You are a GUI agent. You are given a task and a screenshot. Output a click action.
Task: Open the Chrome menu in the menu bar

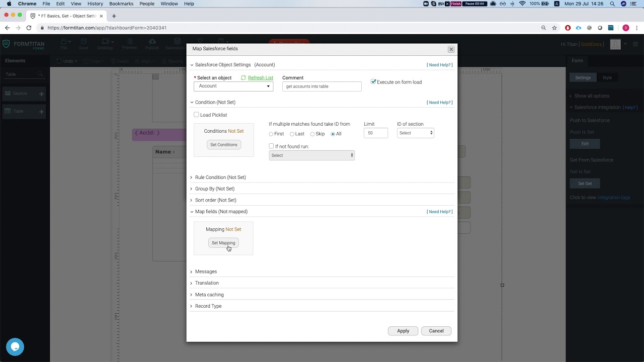click(27, 4)
